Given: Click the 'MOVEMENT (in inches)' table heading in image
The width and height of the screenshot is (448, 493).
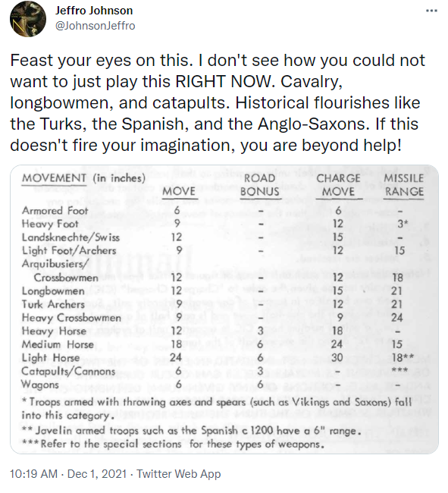Looking at the screenshot, I should 84,178.
